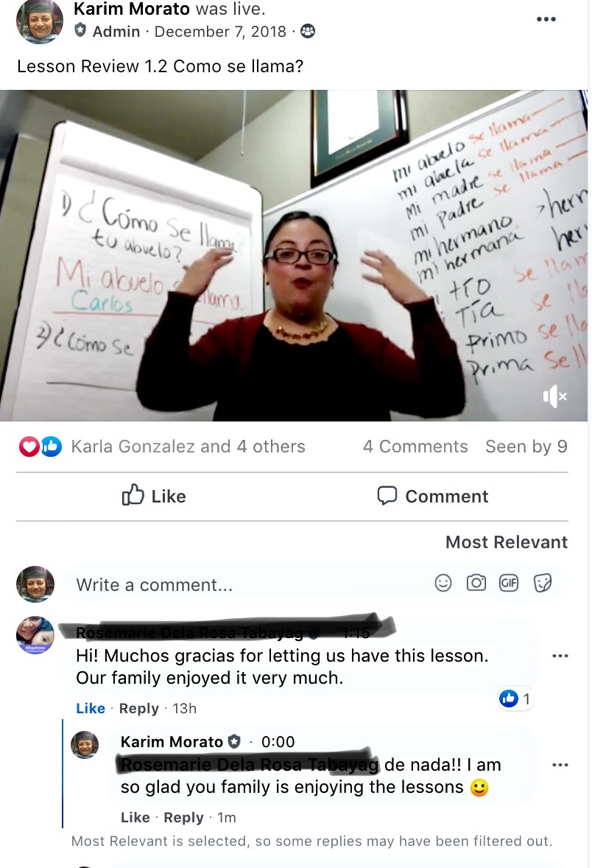The height and width of the screenshot is (868, 592).
Task: Click the emoji smiley icon in comment box
Action: pyautogui.click(x=443, y=583)
